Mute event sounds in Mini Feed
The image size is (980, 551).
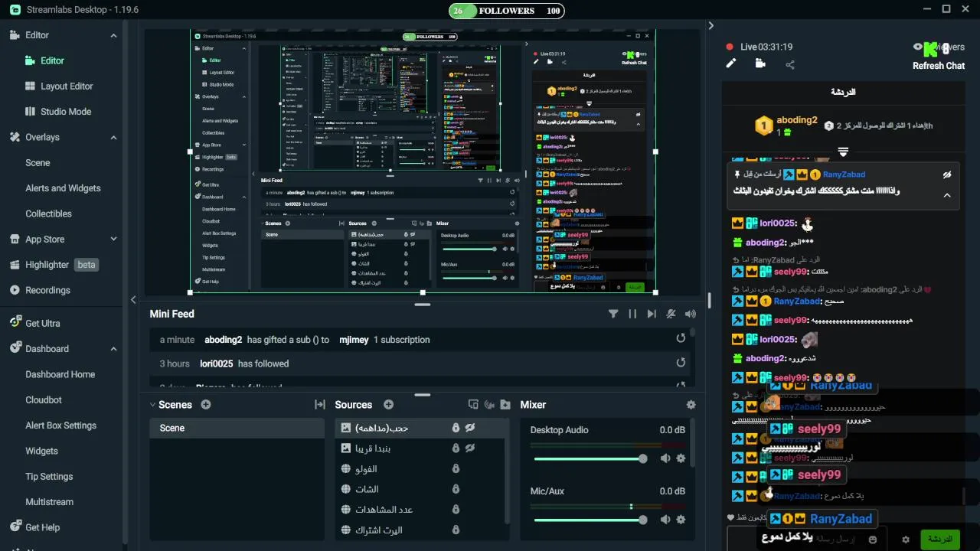coord(671,314)
